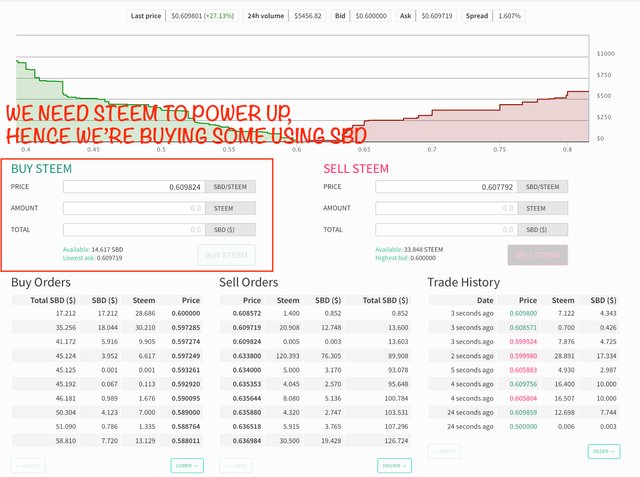640x477 pixels.
Task: Click Total SBD ($) header in Sell Orders
Action: tap(385, 300)
